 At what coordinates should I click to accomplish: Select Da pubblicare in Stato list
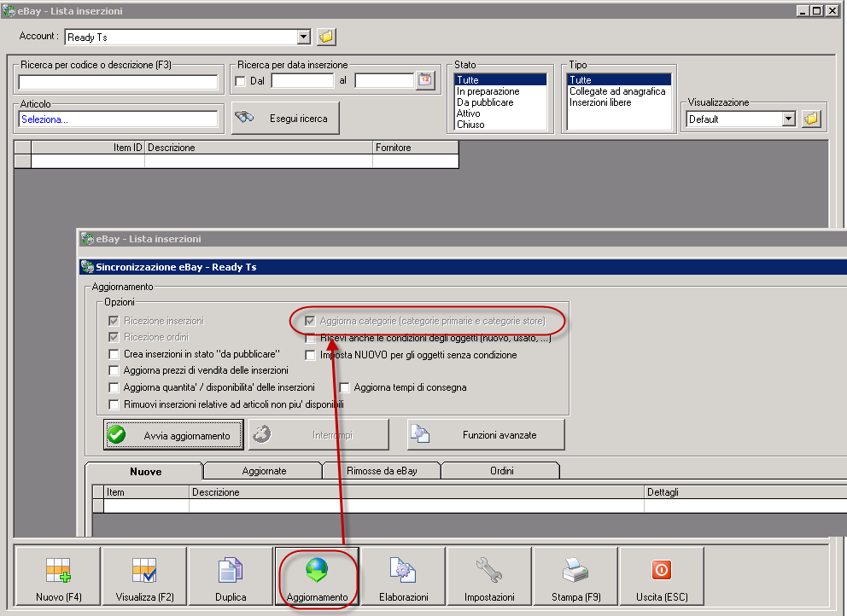point(500,102)
